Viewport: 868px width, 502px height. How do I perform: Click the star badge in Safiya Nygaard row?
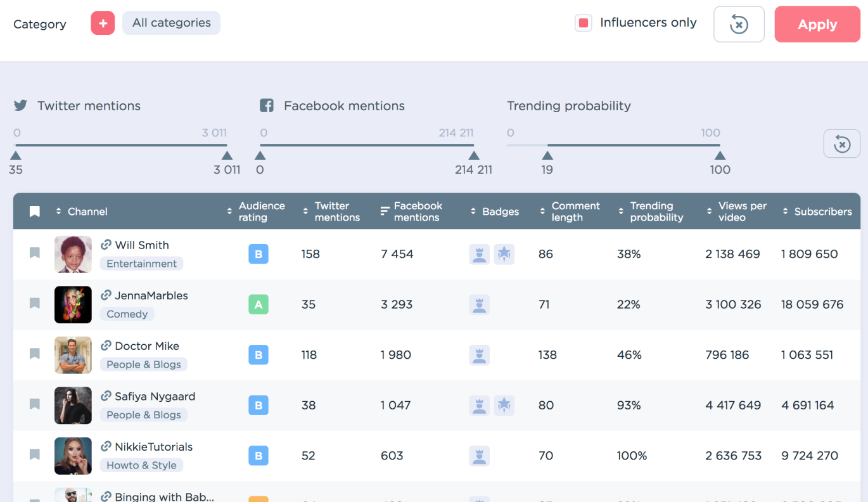(x=504, y=405)
